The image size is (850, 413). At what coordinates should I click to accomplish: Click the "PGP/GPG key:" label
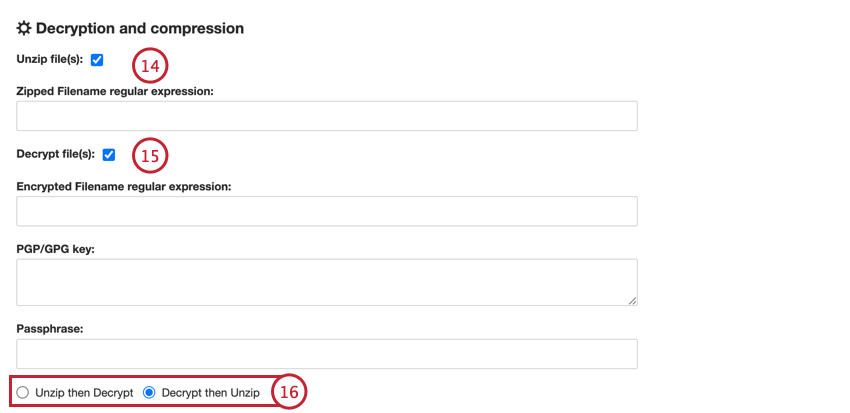55,249
